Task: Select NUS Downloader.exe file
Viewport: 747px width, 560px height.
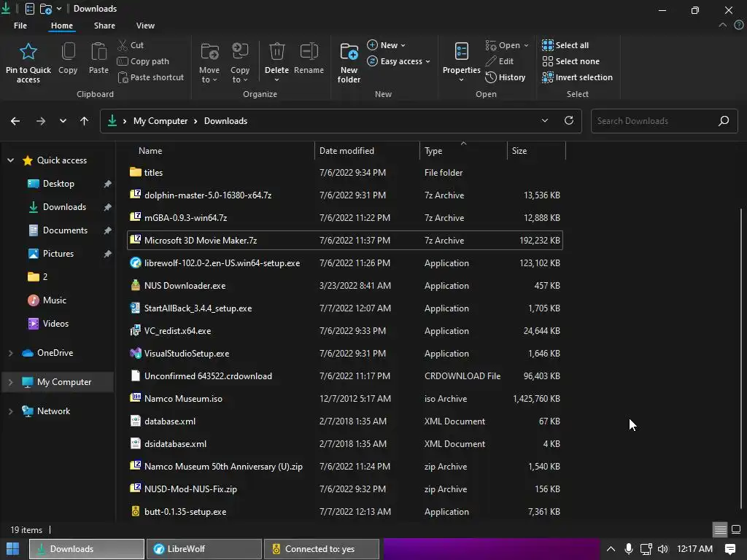Action: [x=345, y=286]
